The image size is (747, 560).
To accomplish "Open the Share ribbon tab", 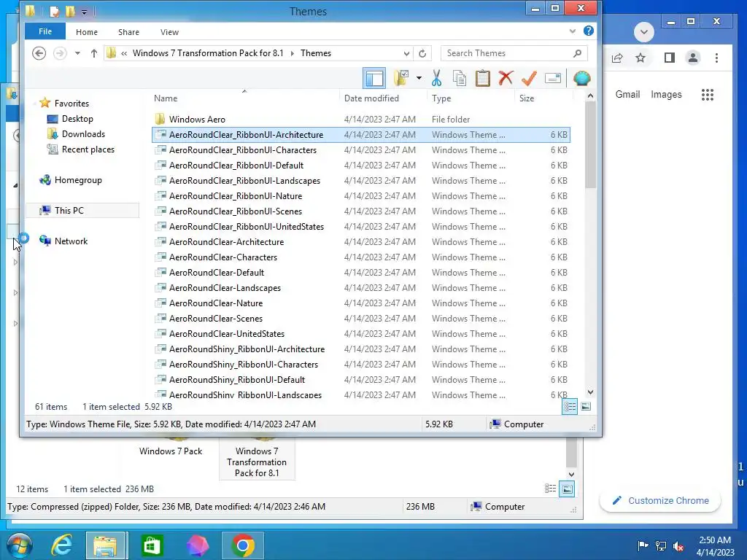I will 128,32.
